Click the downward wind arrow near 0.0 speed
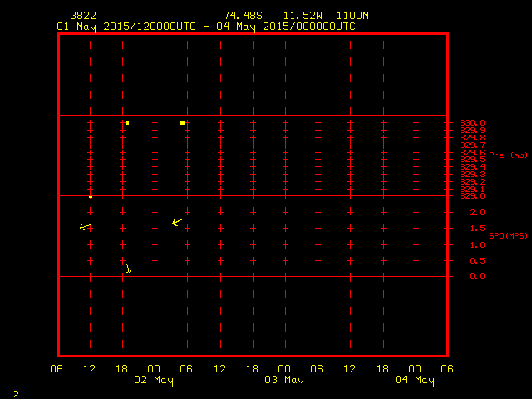Image resolution: width=532 pixels, height=399 pixels. click(128, 268)
